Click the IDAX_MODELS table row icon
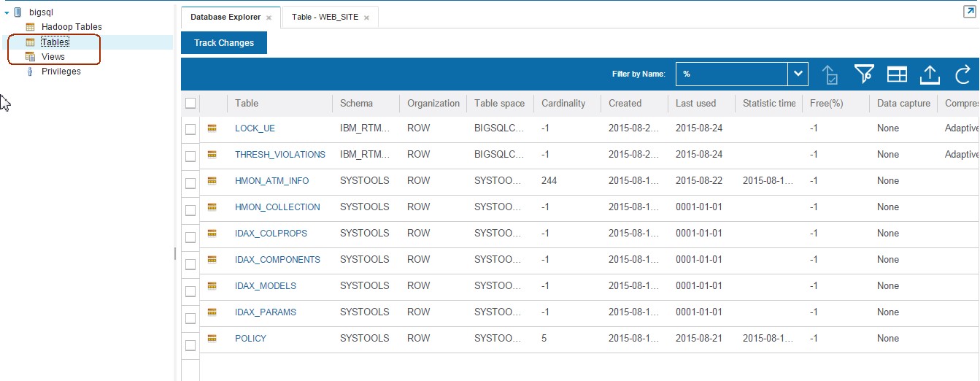The height and width of the screenshot is (381, 980). [212, 285]
